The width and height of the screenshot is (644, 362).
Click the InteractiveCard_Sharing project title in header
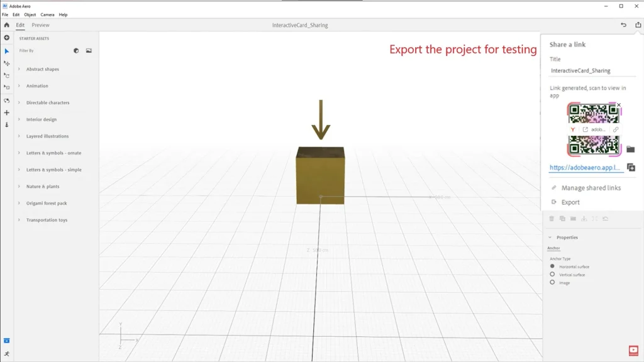(x=300, y=25)
